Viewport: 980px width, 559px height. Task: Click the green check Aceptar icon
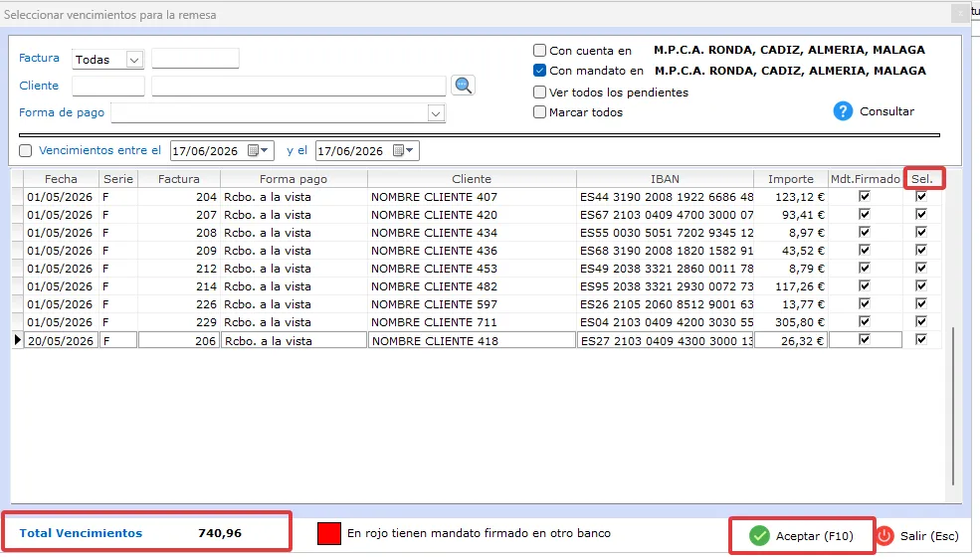point(759,535)
